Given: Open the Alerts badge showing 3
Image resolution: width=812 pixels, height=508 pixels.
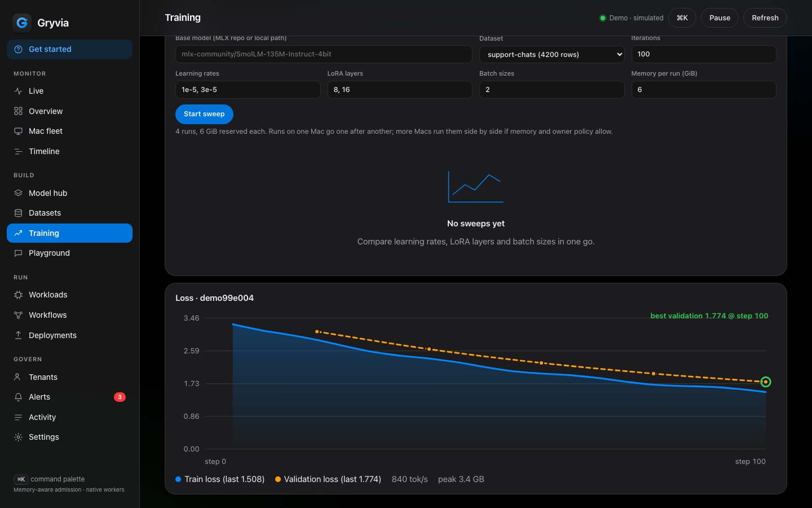Looking at the screenshot, I should 120,397.
